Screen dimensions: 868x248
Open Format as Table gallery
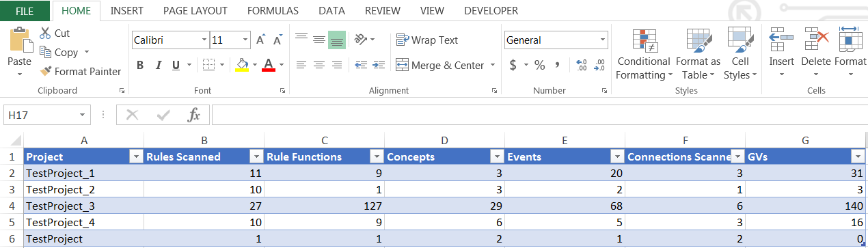coord(698,55)
